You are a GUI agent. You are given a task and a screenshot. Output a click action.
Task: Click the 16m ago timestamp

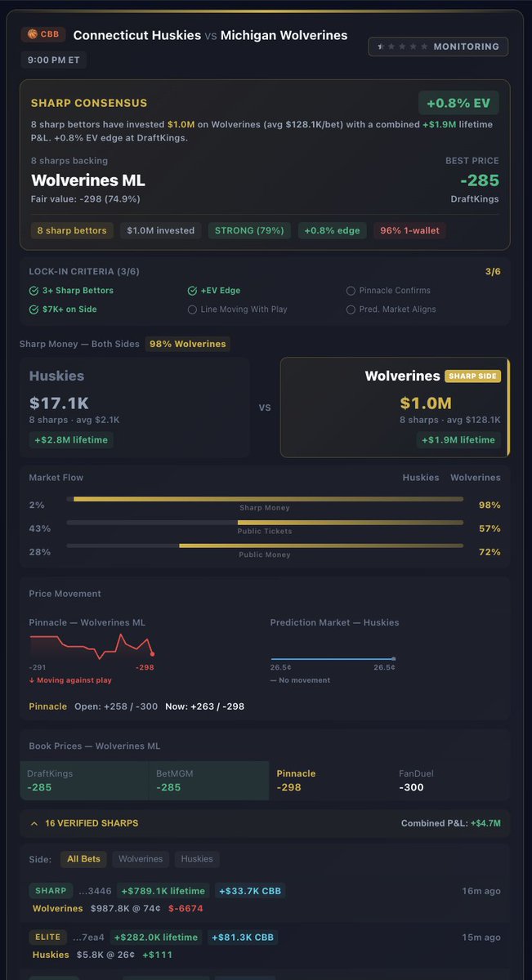pyautogui.click(x=482, y=891)
